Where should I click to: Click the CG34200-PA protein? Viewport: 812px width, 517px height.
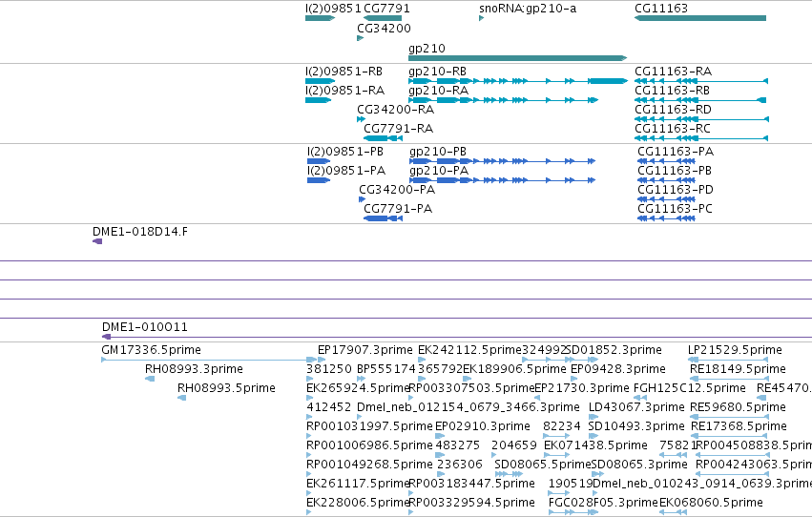(x=362, y=199)
